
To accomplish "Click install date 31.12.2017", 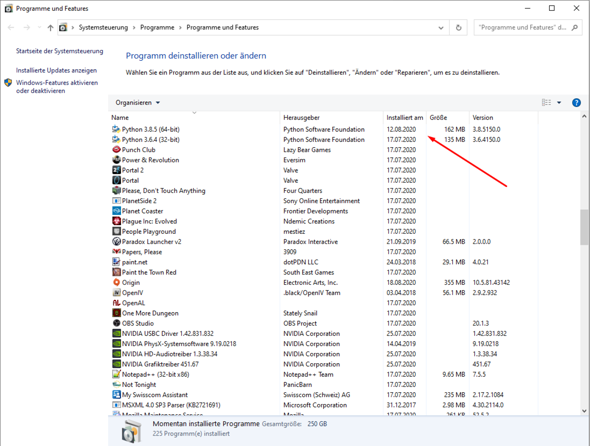I will (401, 405).
